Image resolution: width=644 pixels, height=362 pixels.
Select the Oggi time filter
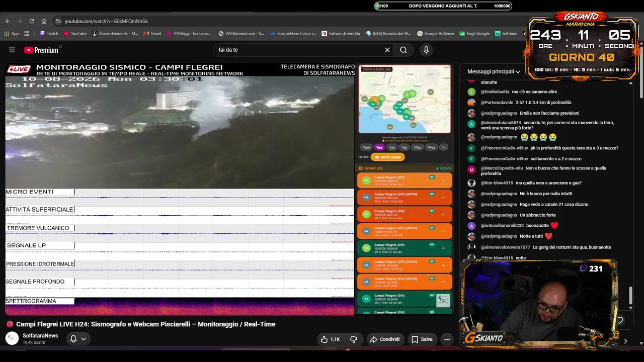[x=366, y=147]
